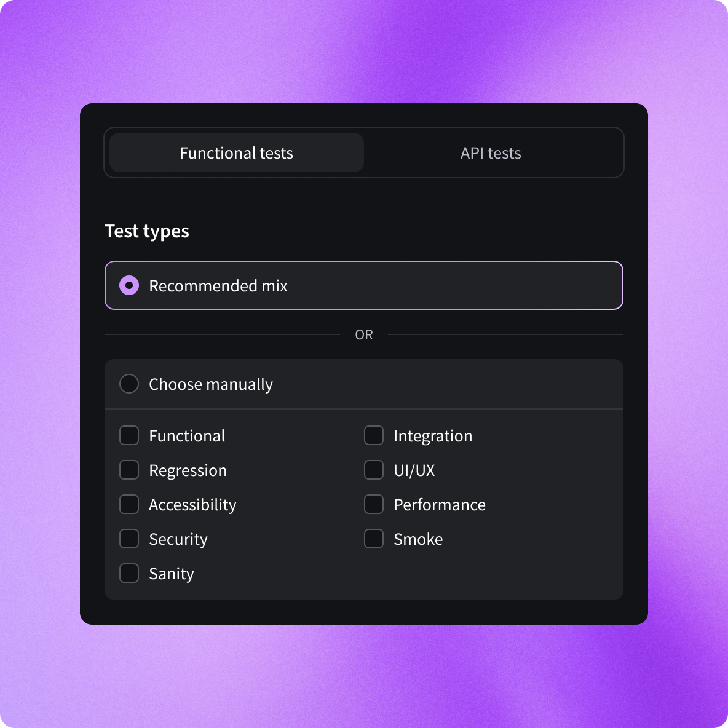Enable the Functional test type checkbox
Image resolution: width=728 pixels, height=728 pixels.
coord(129,435)
